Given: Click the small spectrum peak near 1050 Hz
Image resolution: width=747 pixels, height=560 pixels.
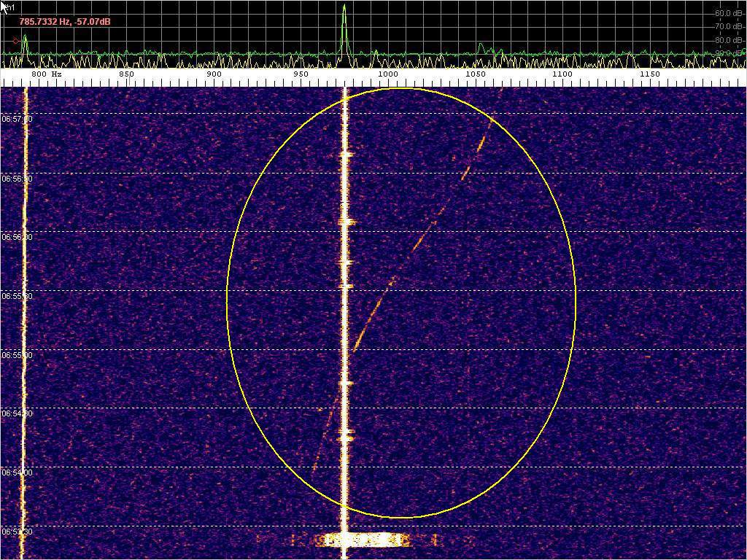Looking at the screenshot, I should pos(481,47).
